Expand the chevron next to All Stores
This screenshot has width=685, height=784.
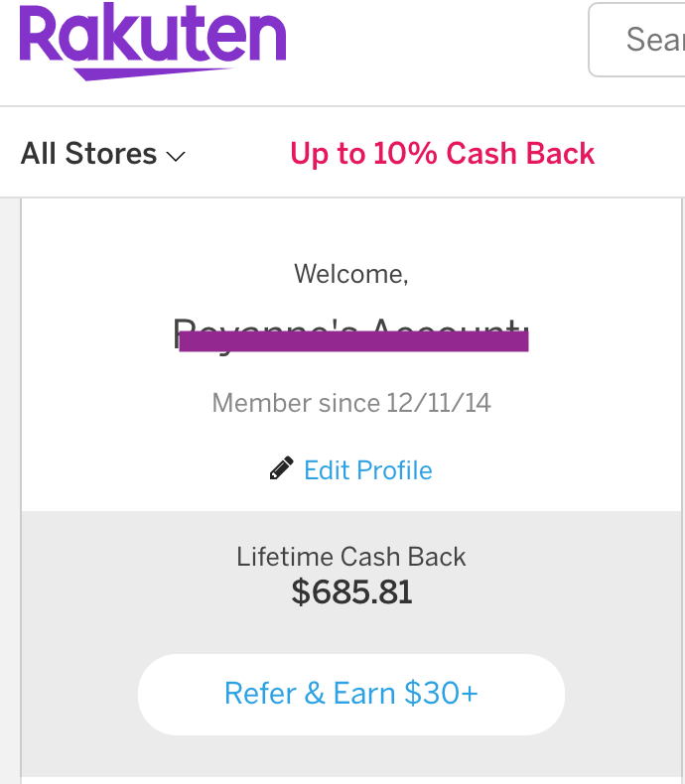coord(176,156)
